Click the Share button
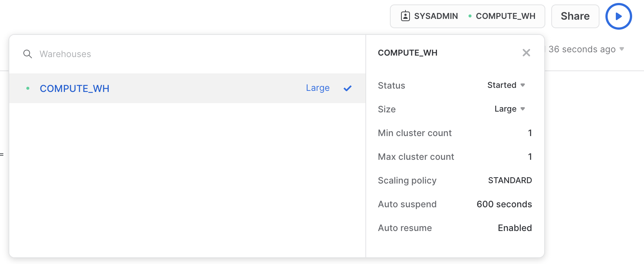Viewport: 644px width, 264px height. point(575,16)
